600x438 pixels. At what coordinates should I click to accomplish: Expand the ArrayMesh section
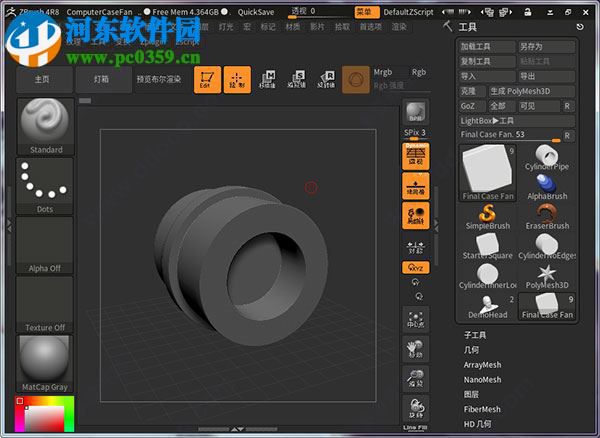point(482,365)
